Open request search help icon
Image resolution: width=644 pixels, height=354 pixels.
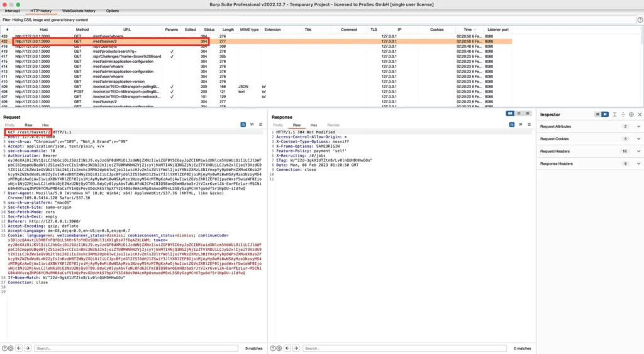[4, 348]
